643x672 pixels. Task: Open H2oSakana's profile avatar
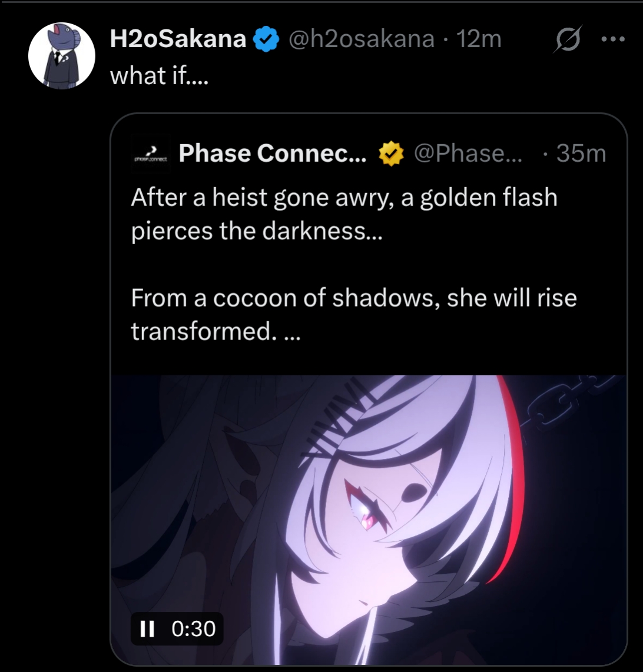(x=62, y=56)
